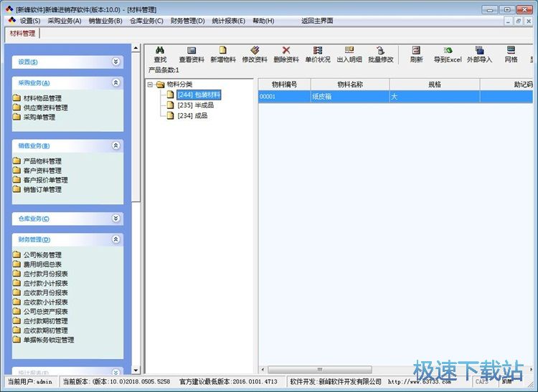The height and width of the screenshot is (392, 538).
Task: Expand the 设置(S) sidebar panel chevron
Action: [x=116, y=62]
